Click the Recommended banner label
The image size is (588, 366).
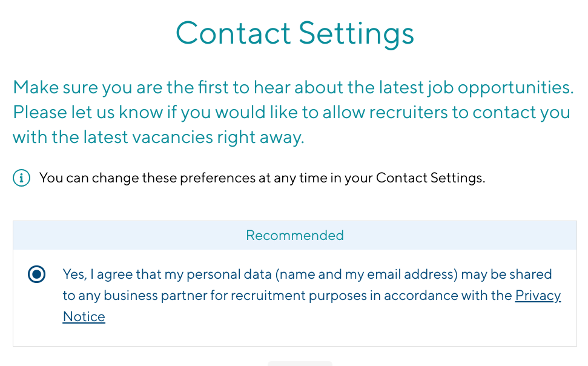pos(295,235)
